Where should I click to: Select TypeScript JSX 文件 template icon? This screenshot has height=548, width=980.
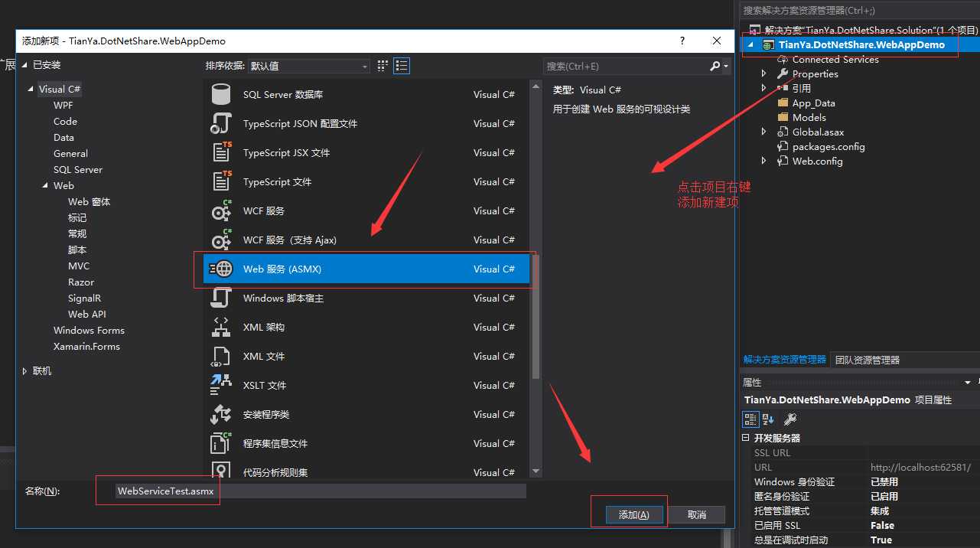221,152
